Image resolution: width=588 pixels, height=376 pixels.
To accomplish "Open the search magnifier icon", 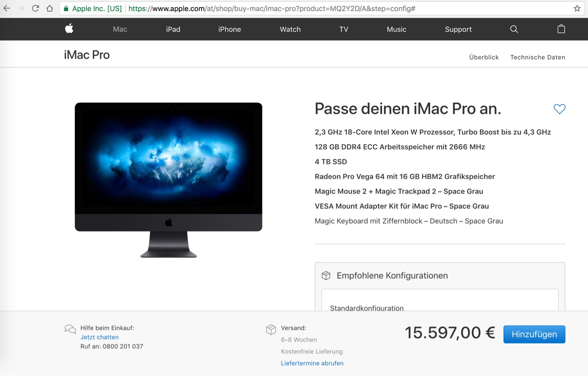I will click(514, 29).
